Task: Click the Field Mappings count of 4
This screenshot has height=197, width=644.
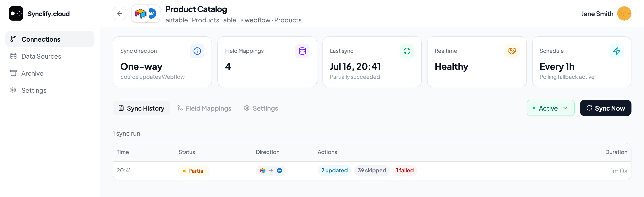Action: tap(228, 66)
